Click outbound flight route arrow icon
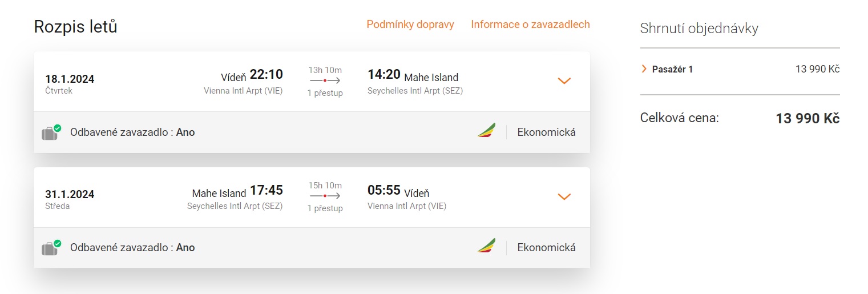Image resolution: width=868 pixels, height=294 pixels. pyautogui.click(x=325, y=81)
